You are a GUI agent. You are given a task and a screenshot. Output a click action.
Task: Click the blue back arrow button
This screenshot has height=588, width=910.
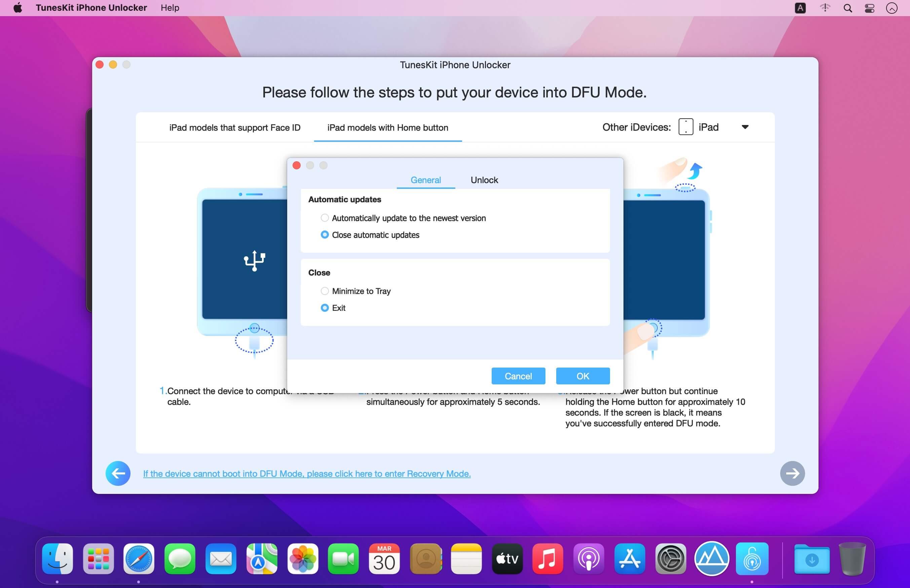pyautogui.click(x=118, y=473)
